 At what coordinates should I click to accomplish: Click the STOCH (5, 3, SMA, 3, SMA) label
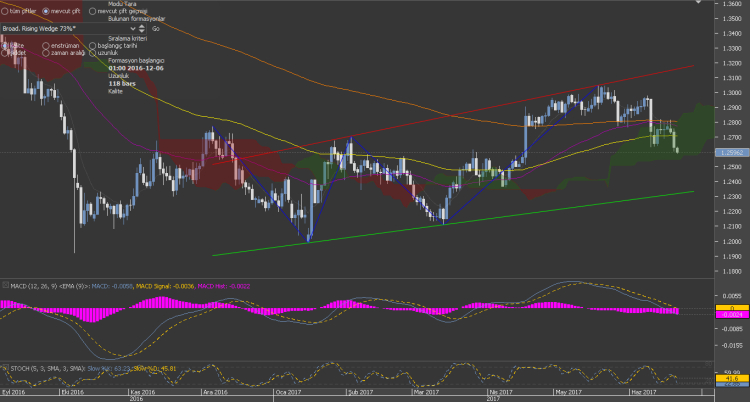point(48,369)
